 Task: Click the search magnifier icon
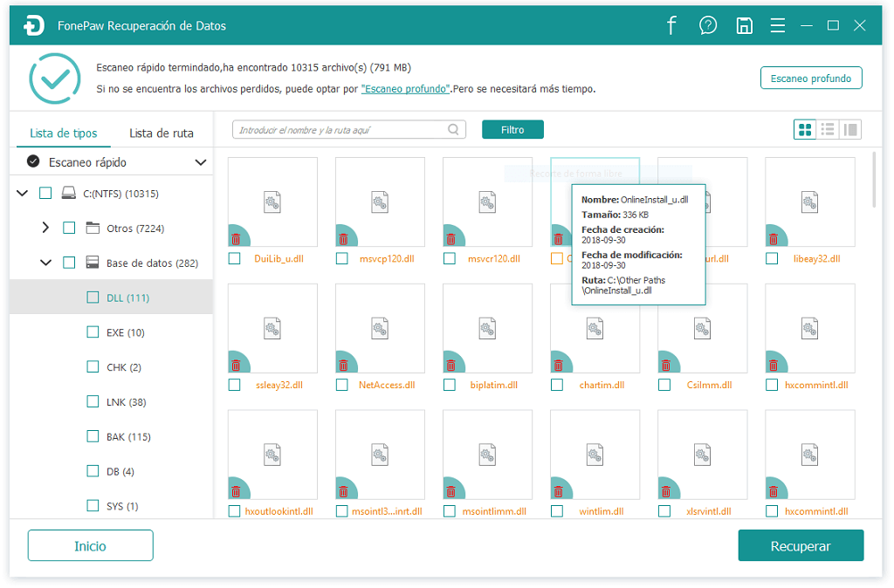click(x=453, y=130)
